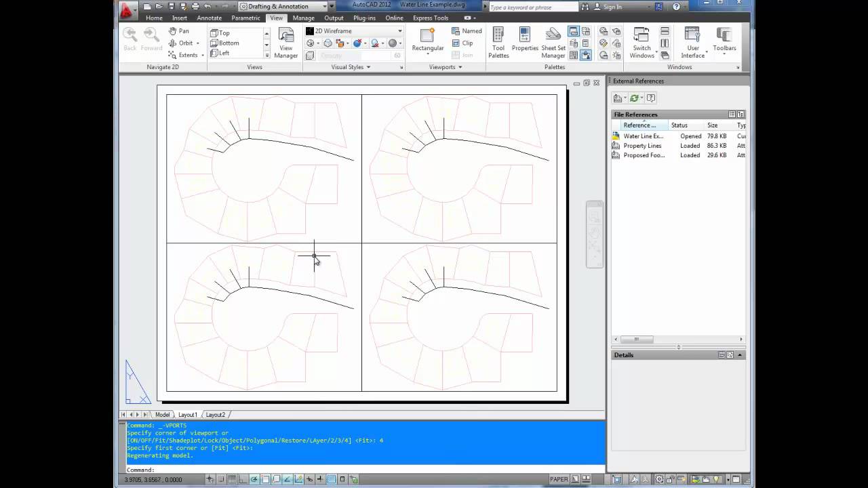868x488 pixels.
Task: Click the Tile Horizontally icon in Windows panel
Action: click(x=665, y=31)
